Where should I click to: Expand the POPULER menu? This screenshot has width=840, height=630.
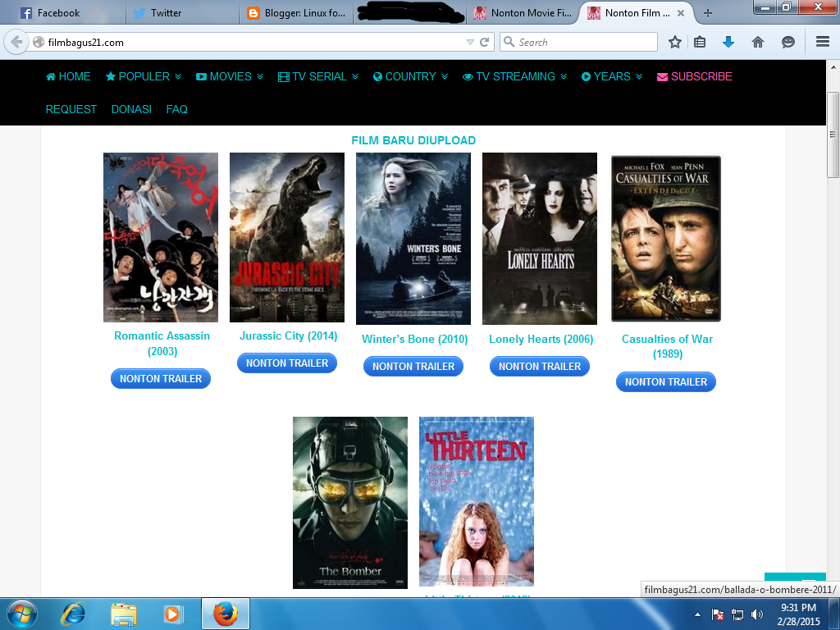[x=144, y=76]
